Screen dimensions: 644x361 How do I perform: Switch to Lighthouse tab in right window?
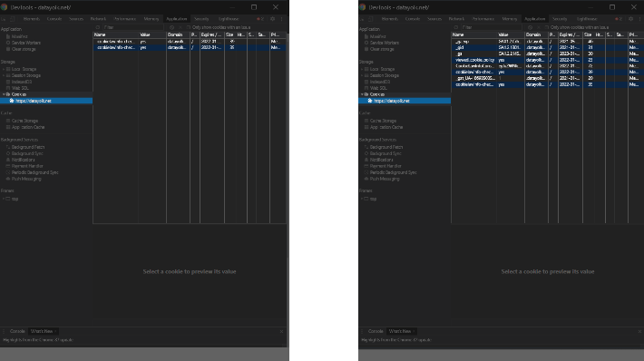587,19
